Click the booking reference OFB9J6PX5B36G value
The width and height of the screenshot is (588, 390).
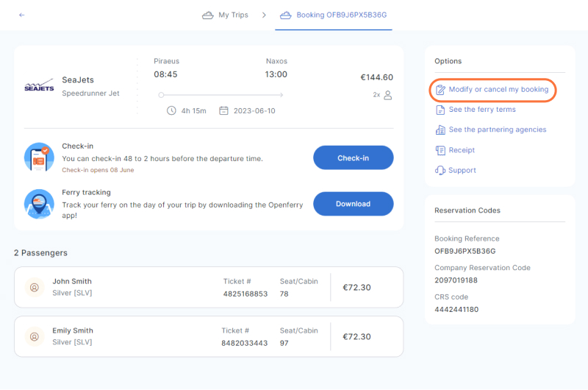(465, 251)
